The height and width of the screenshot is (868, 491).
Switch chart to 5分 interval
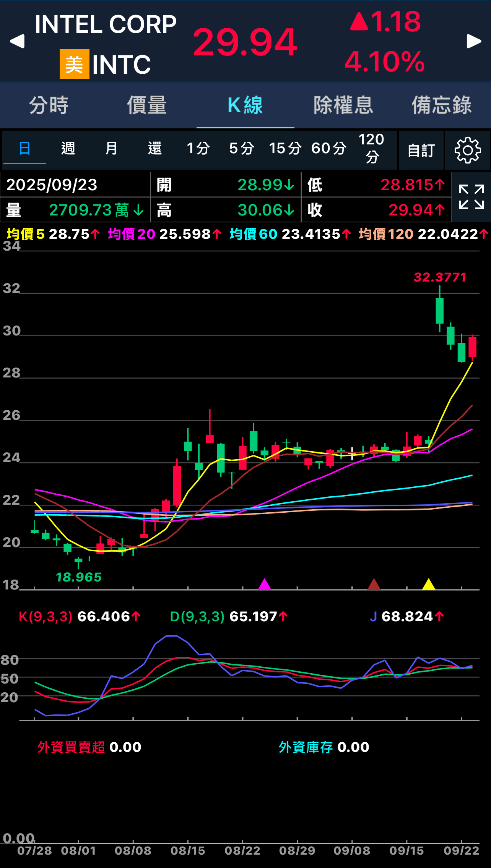coord(242,148)
